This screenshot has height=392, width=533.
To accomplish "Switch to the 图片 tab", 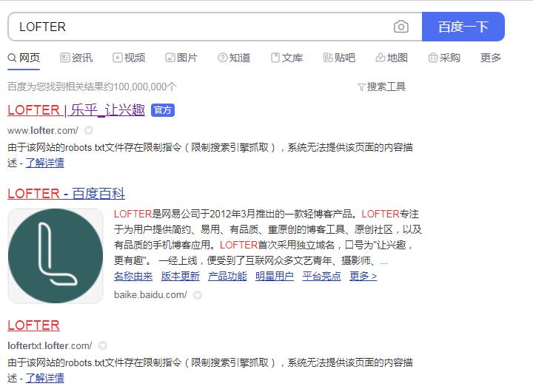I will click(181, 58).
